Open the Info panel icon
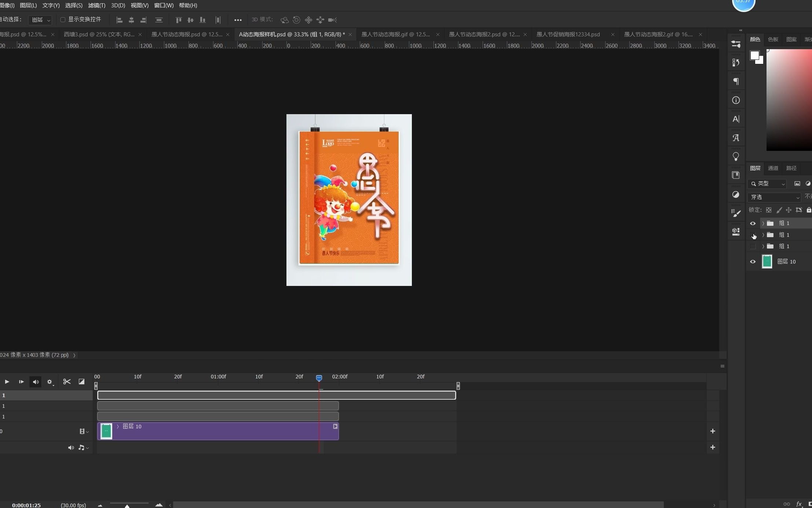This screenshot has width=812, height=508. 736,100
